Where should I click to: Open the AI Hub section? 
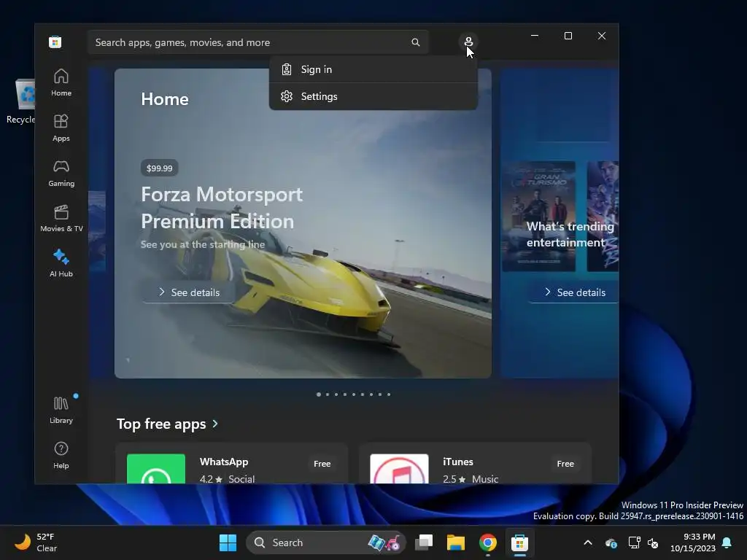point(61,263)
